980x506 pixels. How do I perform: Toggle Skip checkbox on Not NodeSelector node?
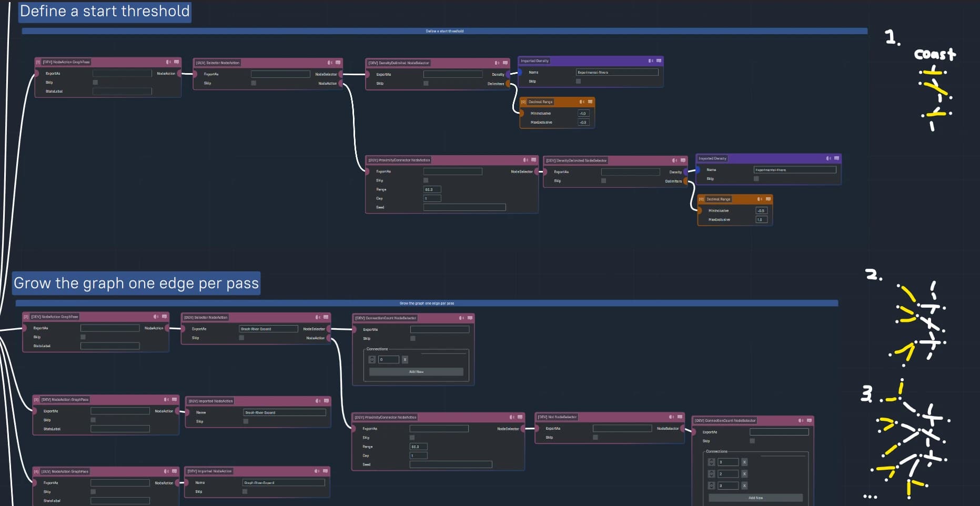[595, 437]
